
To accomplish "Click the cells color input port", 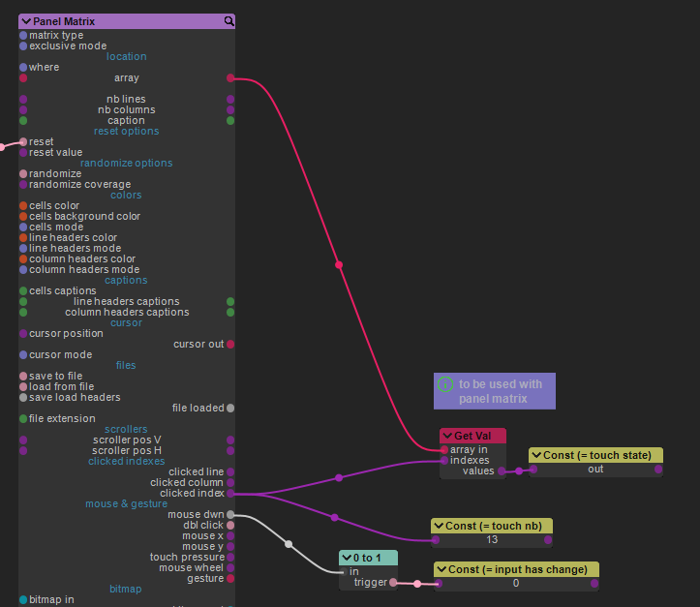I will [x=23, y=205].
